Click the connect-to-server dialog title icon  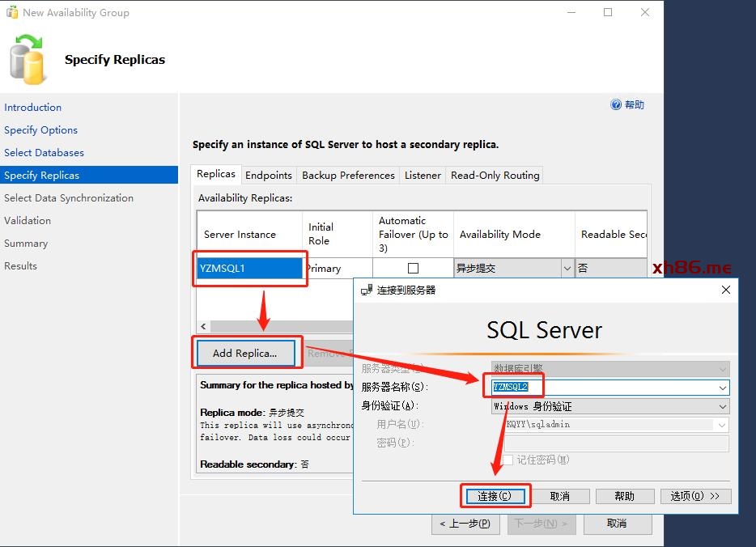coord(367,290)
